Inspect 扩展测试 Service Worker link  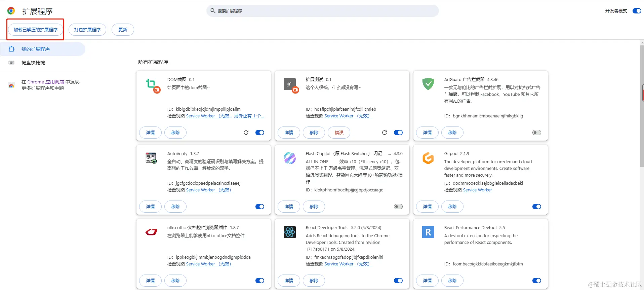348,116
